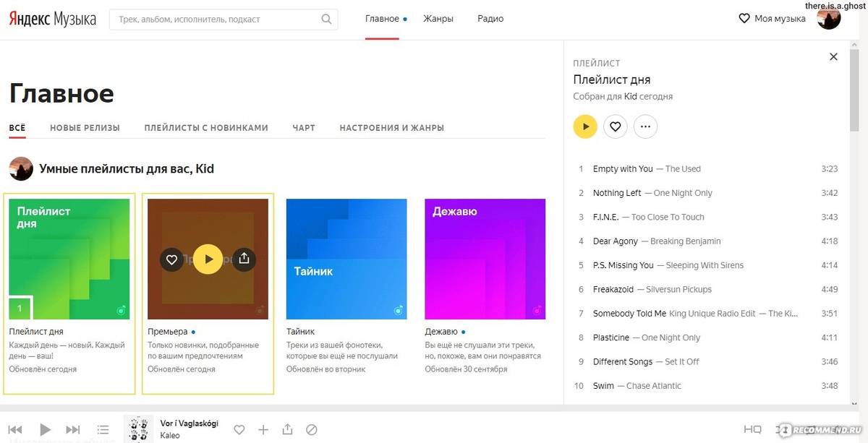Open the Премьера title link
Viewport: 868px width, 443px height.
tap(167, 332)
